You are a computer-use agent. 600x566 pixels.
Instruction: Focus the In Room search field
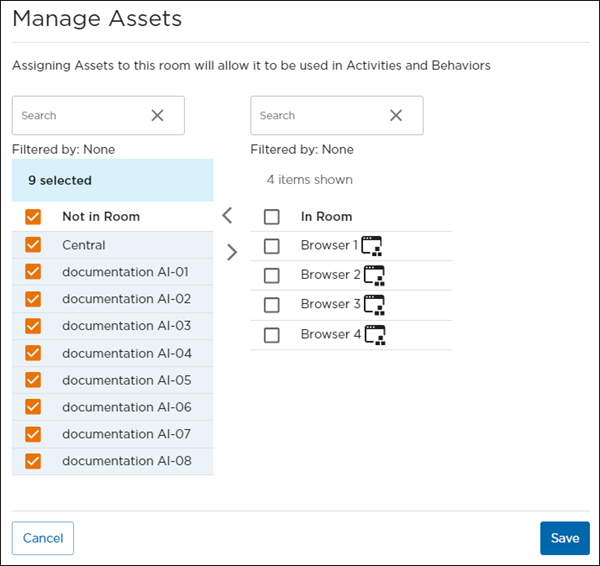tap(318, 115)
